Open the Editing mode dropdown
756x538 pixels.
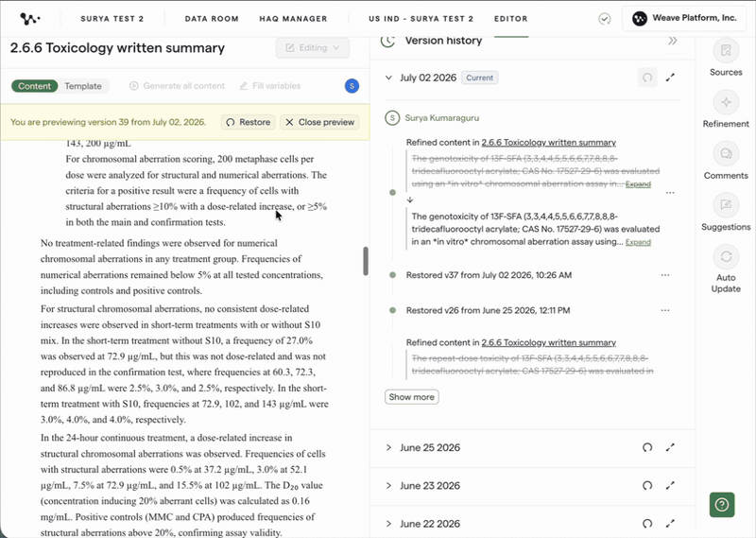click(313, 48)
